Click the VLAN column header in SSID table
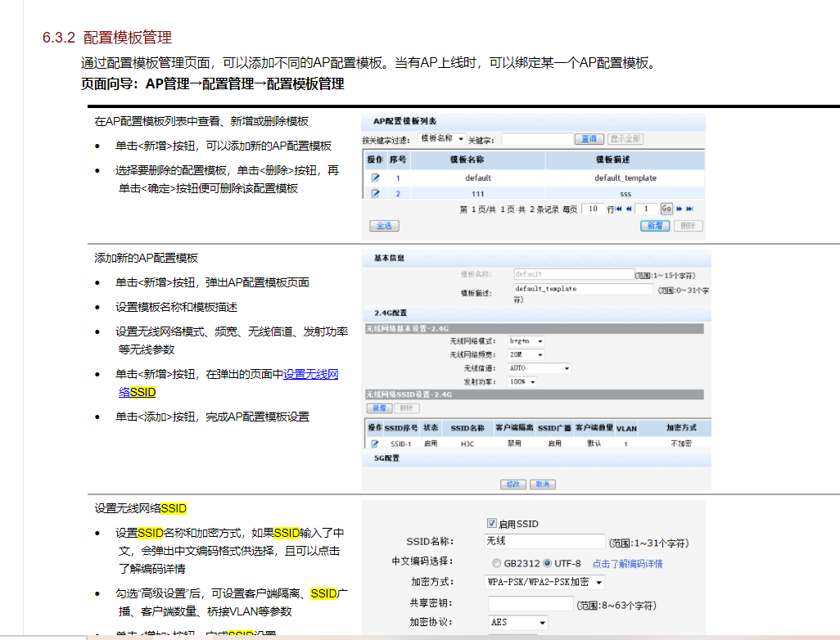 click(626, 429)
